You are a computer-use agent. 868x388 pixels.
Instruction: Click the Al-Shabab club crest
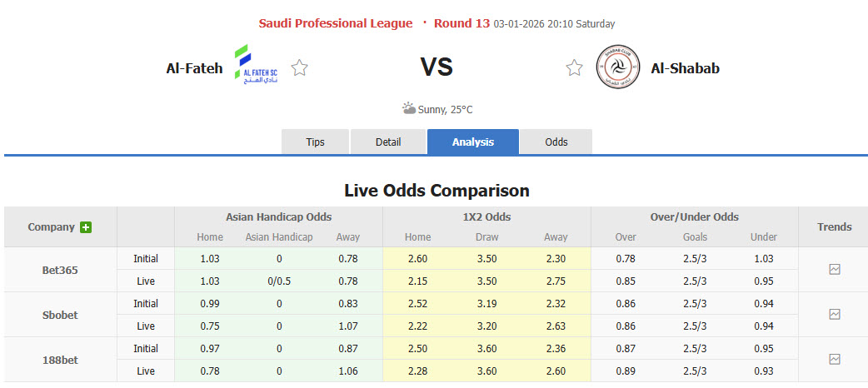618,67
